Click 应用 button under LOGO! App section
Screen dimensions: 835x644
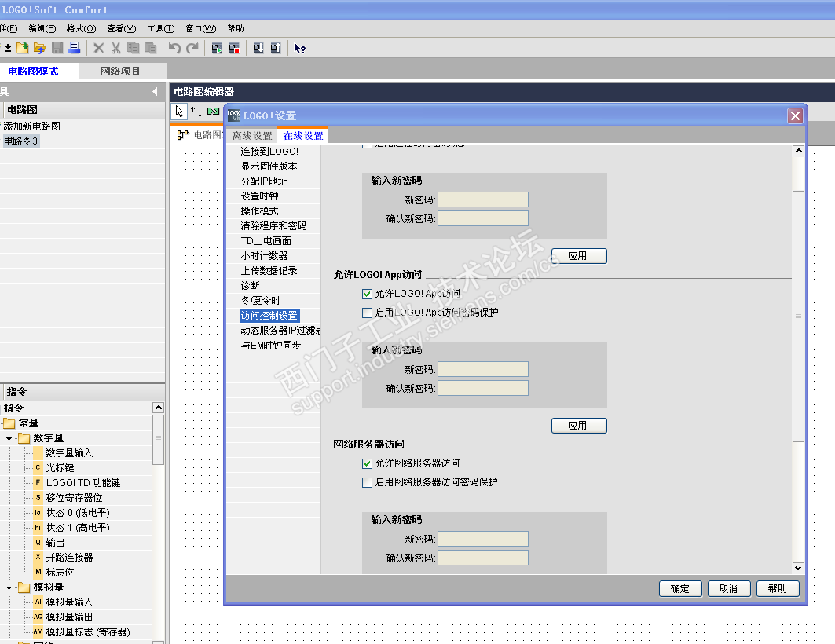(x=579, y=426)
